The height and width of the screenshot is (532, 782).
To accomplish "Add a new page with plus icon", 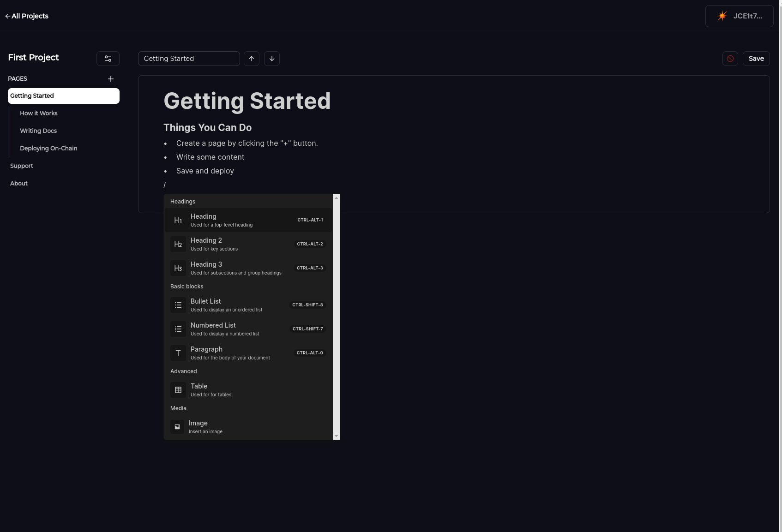I will pos(111,79).
